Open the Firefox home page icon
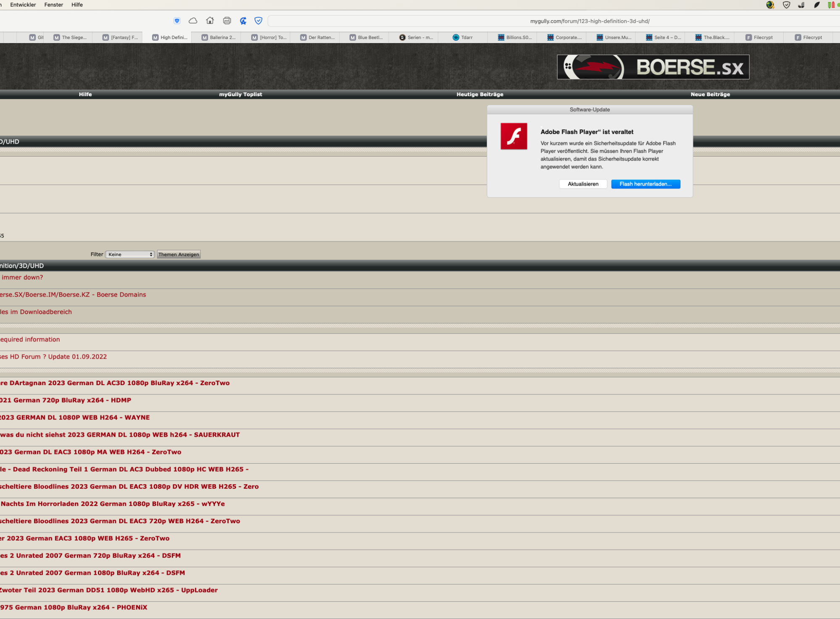 click(x=210, y=21)
